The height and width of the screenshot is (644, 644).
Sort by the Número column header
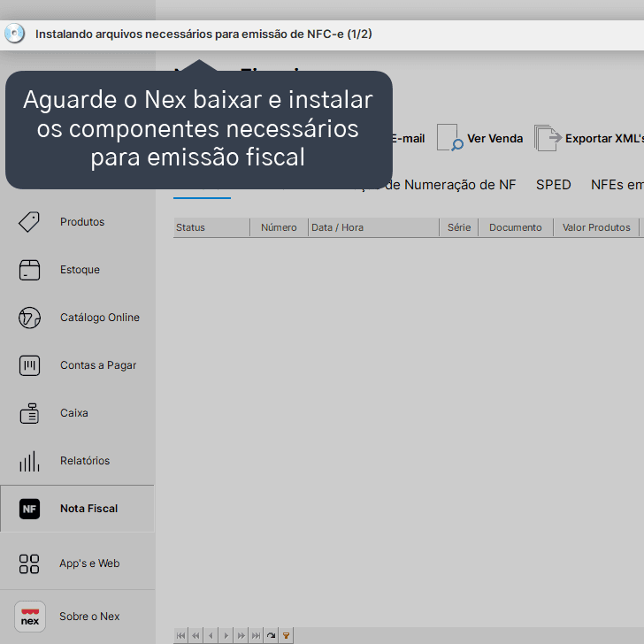click(x=279, y=227)
